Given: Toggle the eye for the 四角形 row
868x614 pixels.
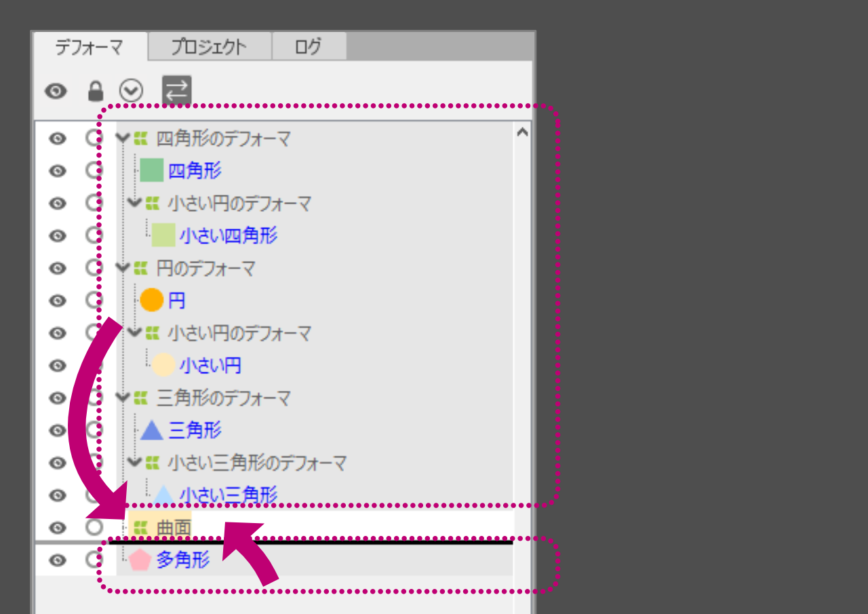Looking at the screenshot, I should pos(58,171).
